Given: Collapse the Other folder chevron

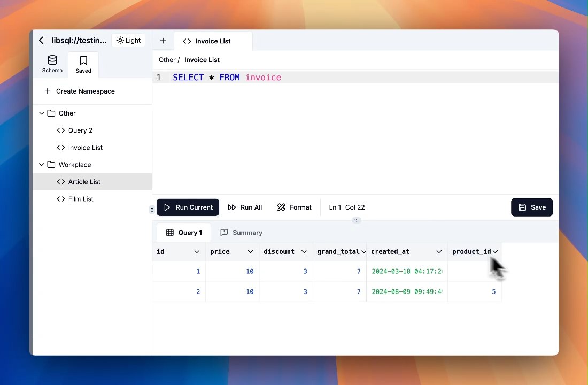Looking at the screenshot, I should click(x=42, y=113).
